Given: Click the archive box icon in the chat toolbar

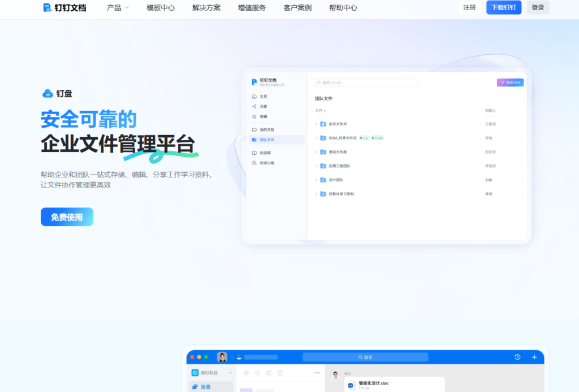Looking at the screenshot, I should click(x=280, y=373).
